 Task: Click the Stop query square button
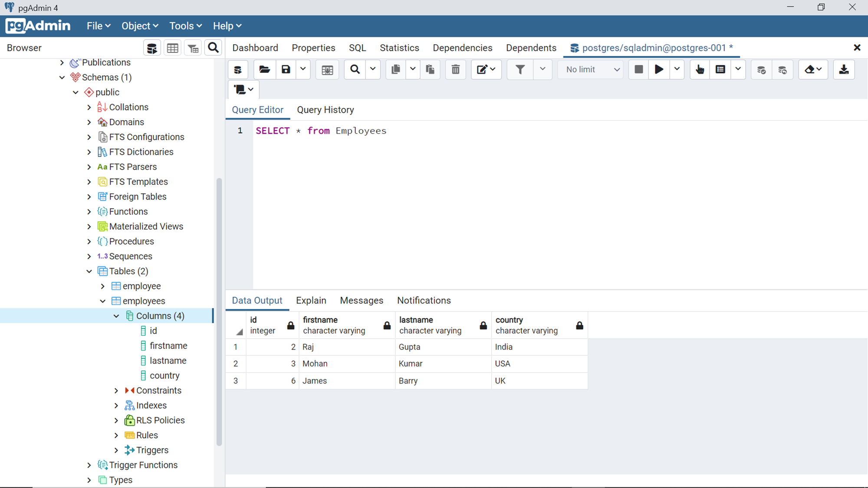pyautogui.click(x=638, y=69)
